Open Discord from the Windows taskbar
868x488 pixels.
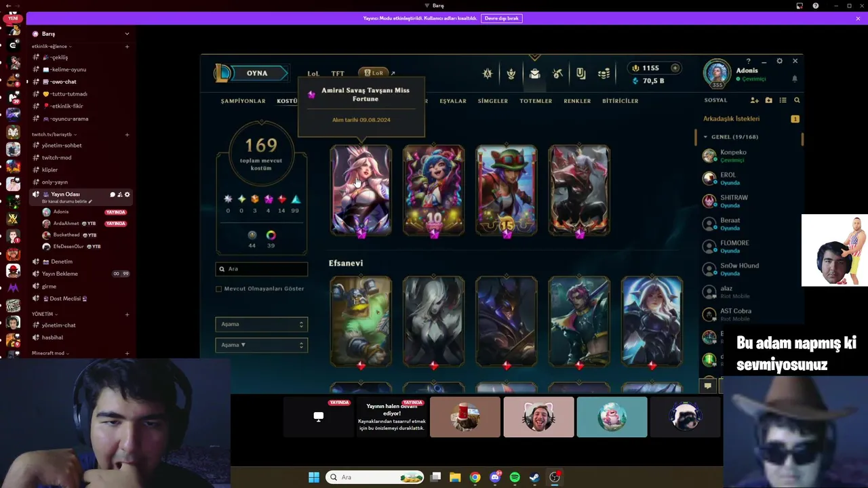coord(495,477)
